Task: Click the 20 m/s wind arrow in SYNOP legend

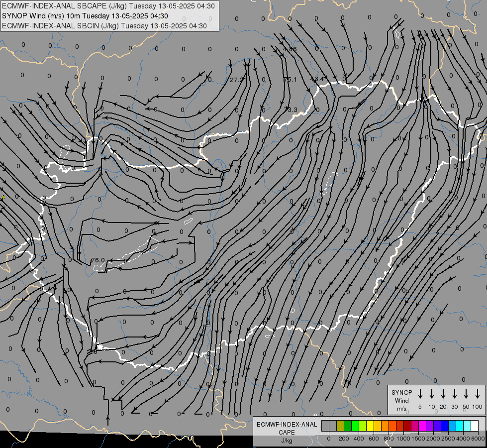Action: click(x=443, y=394)
